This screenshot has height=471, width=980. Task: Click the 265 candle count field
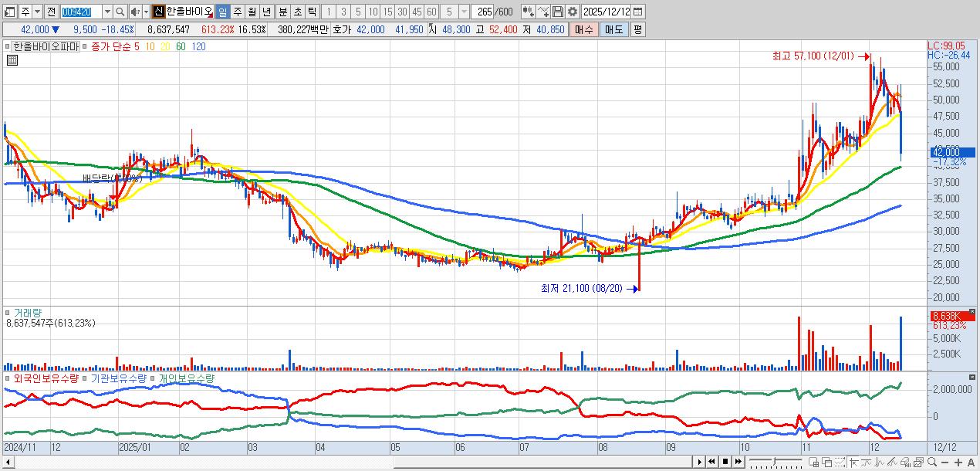[482, 12]
